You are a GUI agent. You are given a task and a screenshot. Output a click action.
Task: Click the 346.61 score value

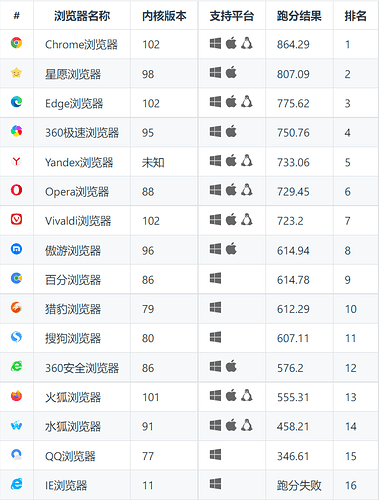pos(293,456)
